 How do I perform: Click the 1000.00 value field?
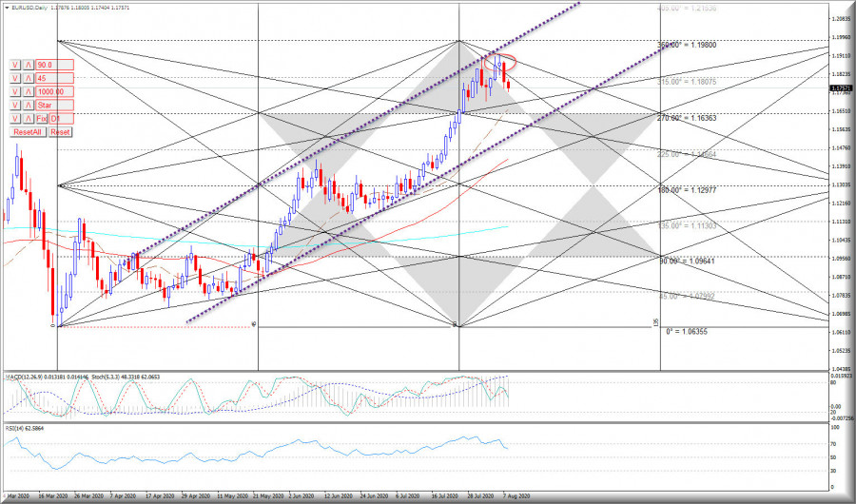click(x=54, y=91)
